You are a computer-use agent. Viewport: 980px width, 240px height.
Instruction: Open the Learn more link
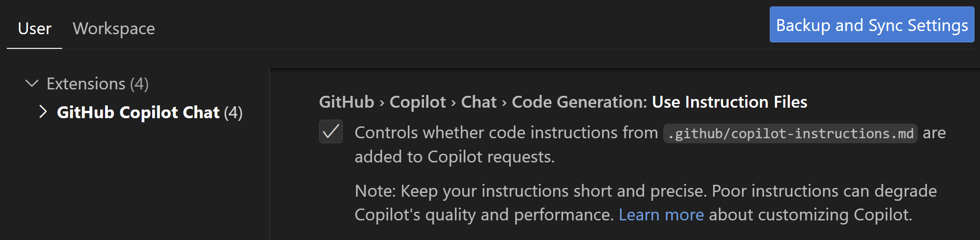pos(661,214)
